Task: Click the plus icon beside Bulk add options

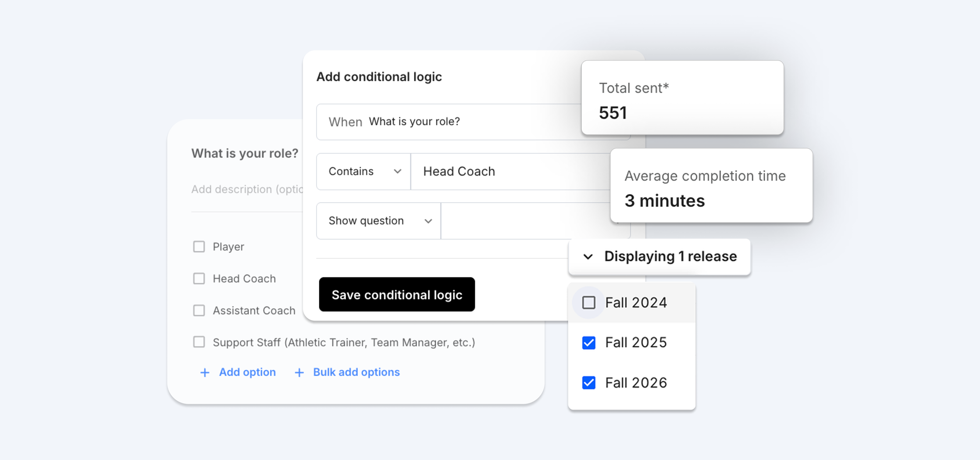Action: [299, 373]
